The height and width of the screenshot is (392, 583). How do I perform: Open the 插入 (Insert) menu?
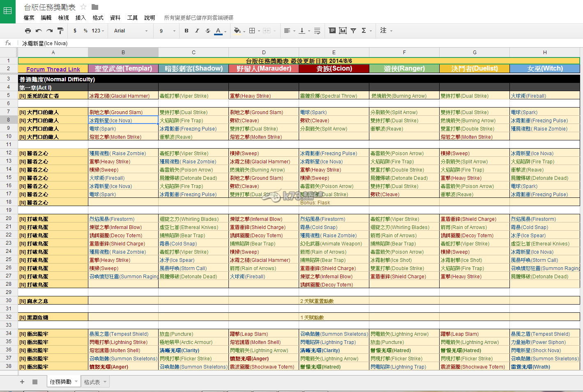click(81, 18)
